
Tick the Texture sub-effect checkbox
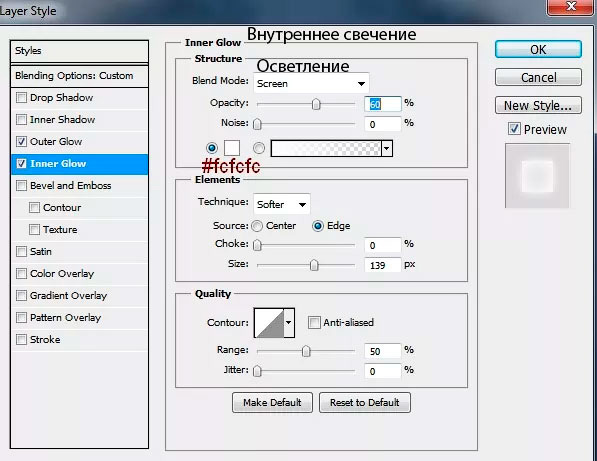click(x=34, y=230)
